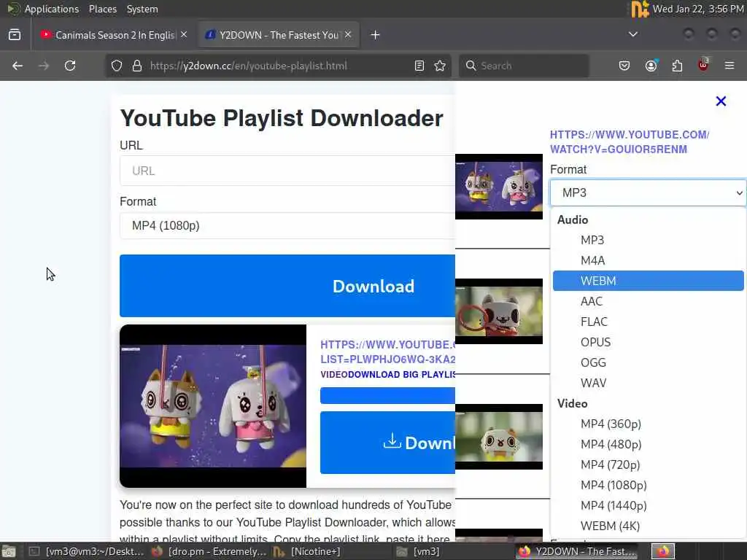The height and width of the screenshot is (560, 747).
Task: Click the date and time clock
Action: click(x=697, y=9)
